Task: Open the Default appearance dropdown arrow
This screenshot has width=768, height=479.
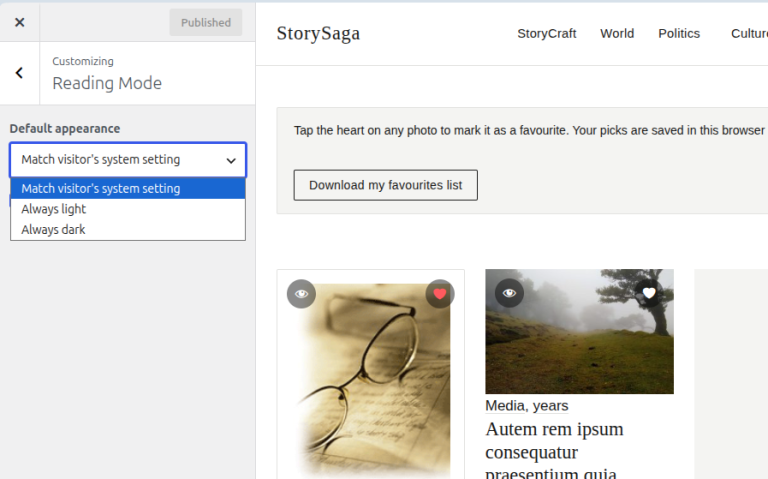Action: [231, 160]
